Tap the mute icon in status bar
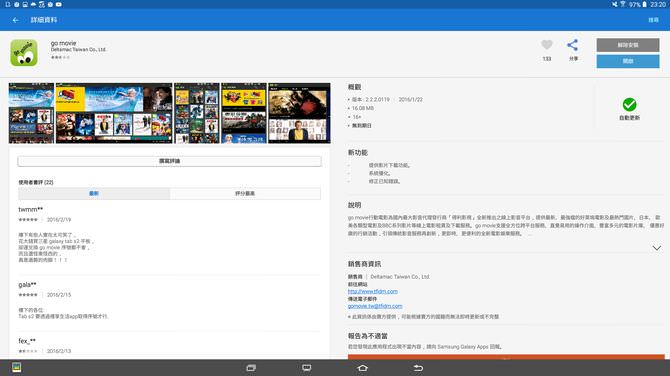 (614, 4)
